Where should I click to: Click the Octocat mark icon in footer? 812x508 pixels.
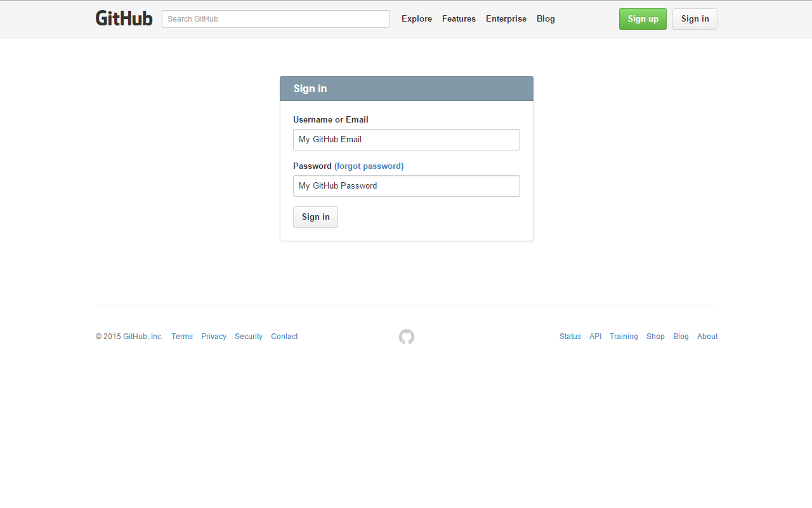pyautogui.click(x=407, y=337)
